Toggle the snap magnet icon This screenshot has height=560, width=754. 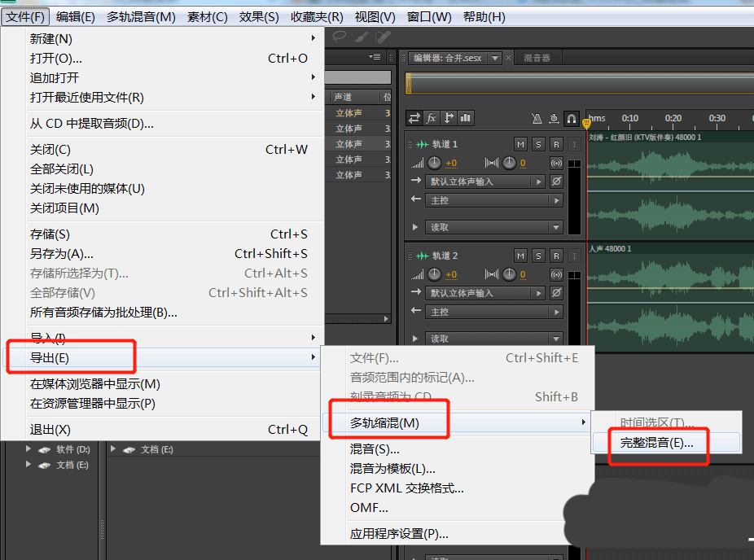tap(571, 118)
